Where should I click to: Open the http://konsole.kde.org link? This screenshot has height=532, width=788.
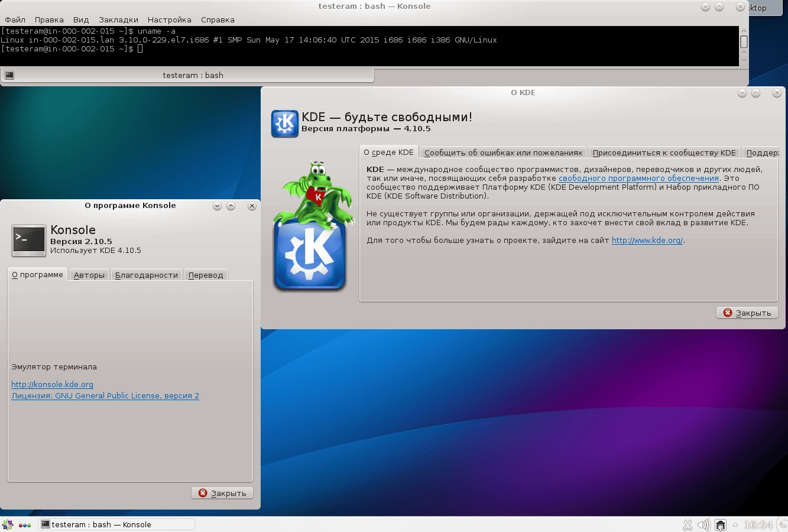point(52,384)
